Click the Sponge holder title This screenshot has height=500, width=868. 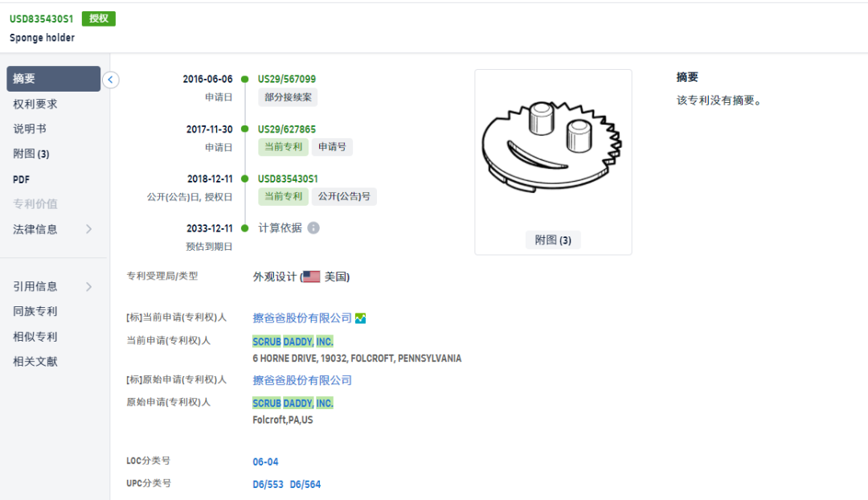tap(42, 38)
